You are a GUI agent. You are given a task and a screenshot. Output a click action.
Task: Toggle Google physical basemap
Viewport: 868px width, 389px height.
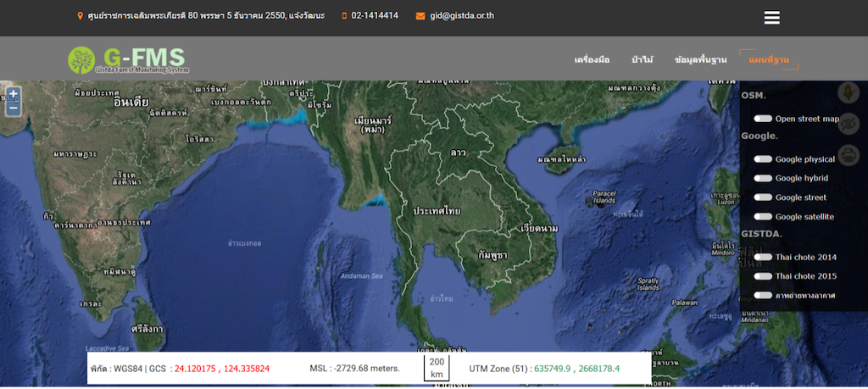tap(763, 159)
